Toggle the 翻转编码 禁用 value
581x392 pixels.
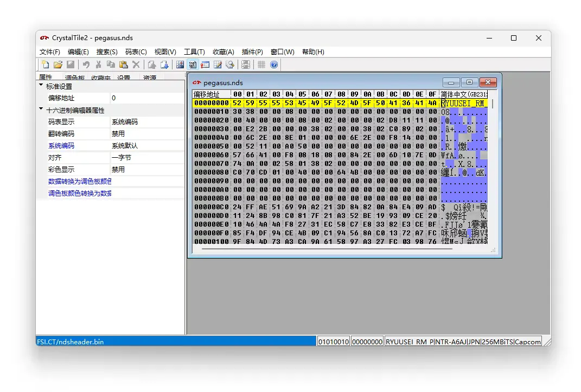click(x=147, y=134)
